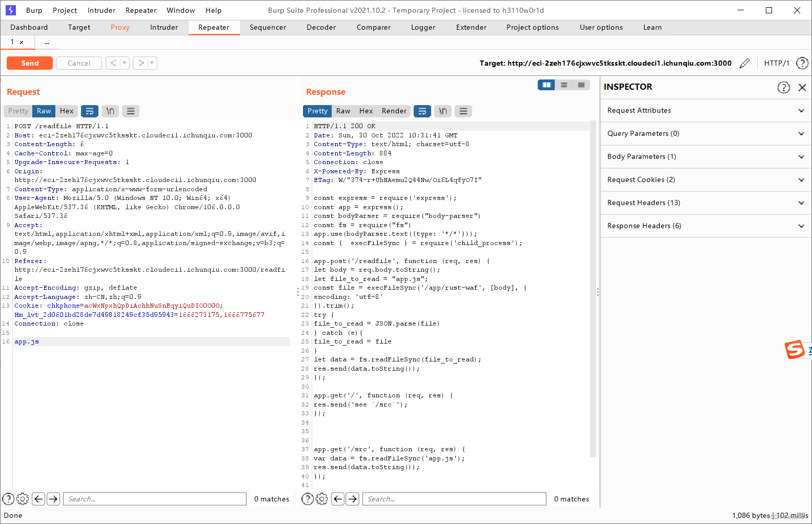Go back in request history
812x524 pixels.
point(113,63)
